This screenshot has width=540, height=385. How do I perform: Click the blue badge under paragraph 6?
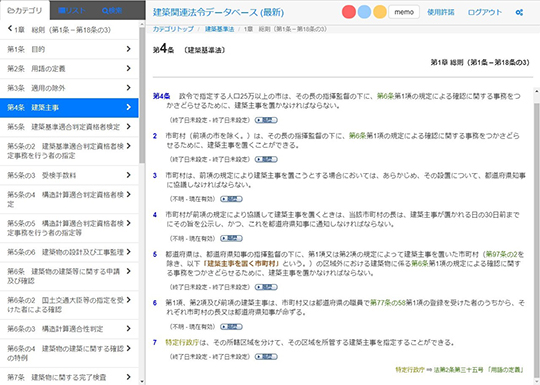click(x=231, y=326)
